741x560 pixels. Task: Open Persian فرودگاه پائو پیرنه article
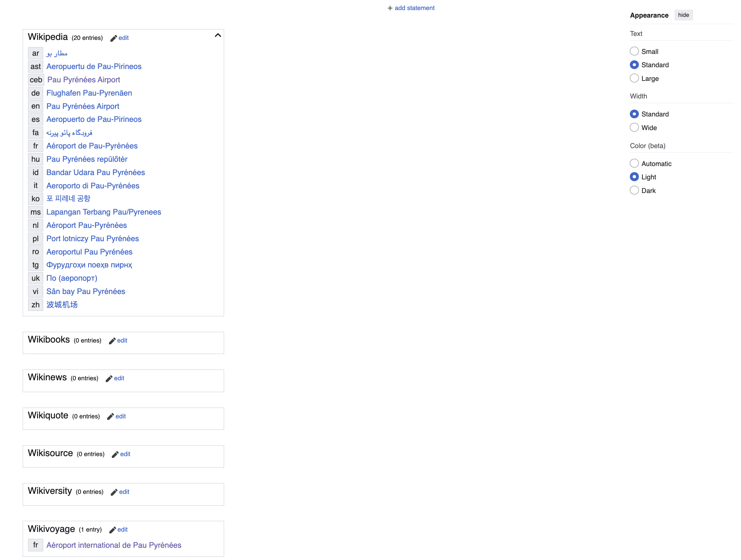tap(69, 133)
